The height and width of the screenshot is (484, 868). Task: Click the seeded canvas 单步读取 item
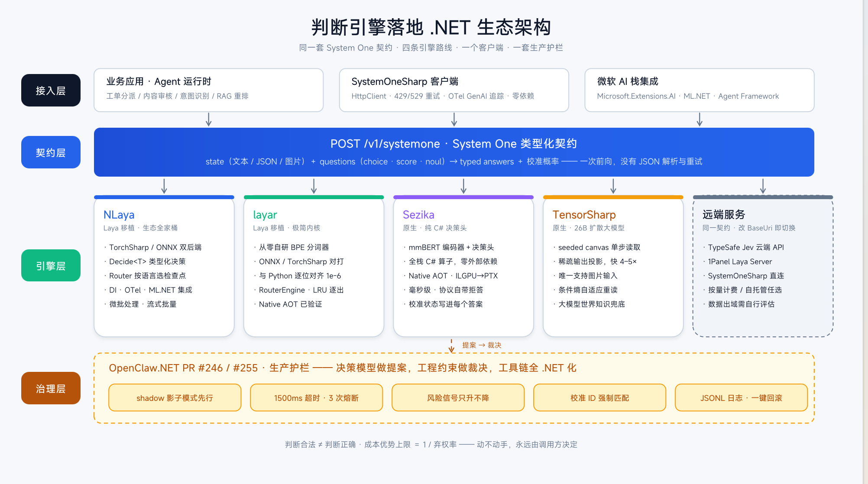coord(599,247)
